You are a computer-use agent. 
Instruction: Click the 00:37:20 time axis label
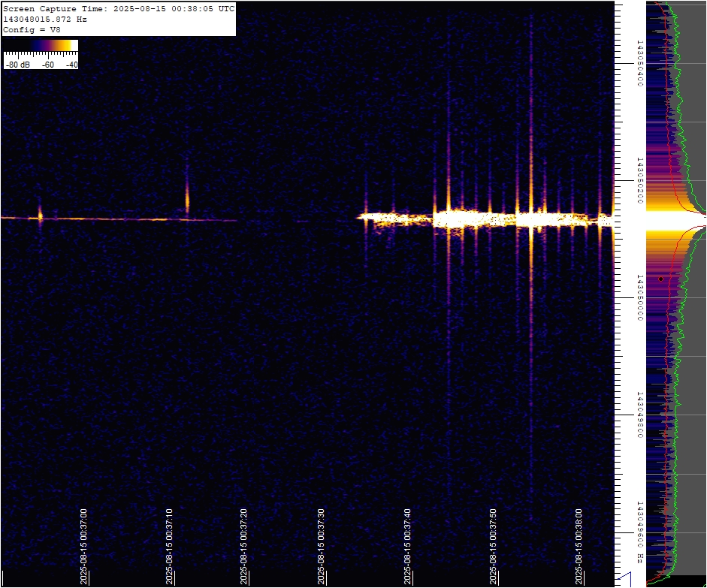(x=244, y=547)
